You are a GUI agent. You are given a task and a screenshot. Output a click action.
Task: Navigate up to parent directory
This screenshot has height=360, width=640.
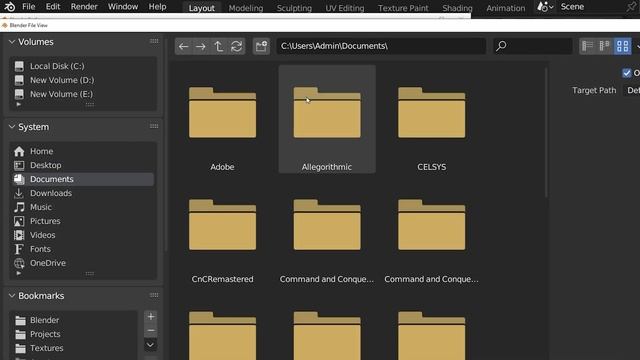(x=218, y=46)
